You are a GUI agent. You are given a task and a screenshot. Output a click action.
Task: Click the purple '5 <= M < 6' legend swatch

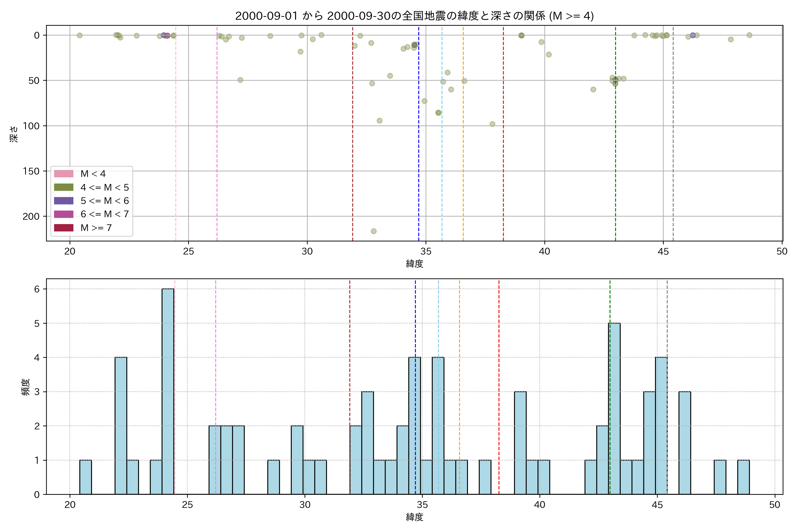63,201
